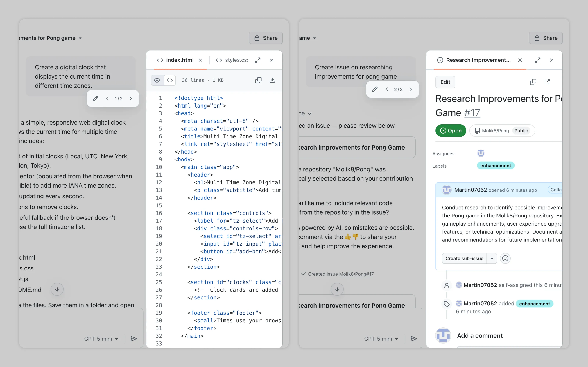Expand the code panel to fullscreen

(x=258, y=60)
